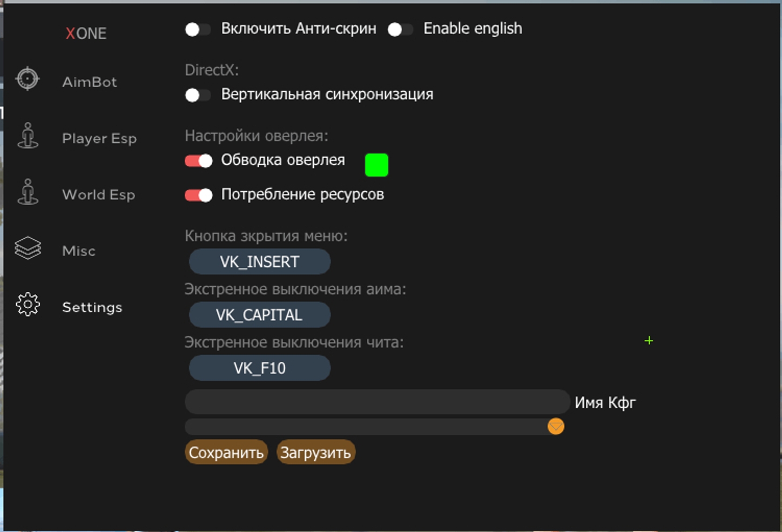This screenshot has height=532, width=782.
Task: Expand the config list orange dropdown arrow
Action: 556,427
